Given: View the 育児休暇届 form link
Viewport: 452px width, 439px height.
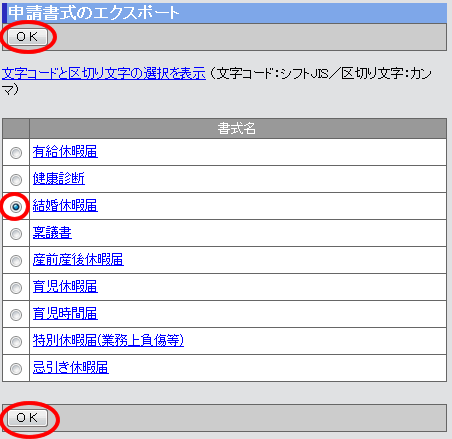Looking at the screenshot, I should pos(65,287).
